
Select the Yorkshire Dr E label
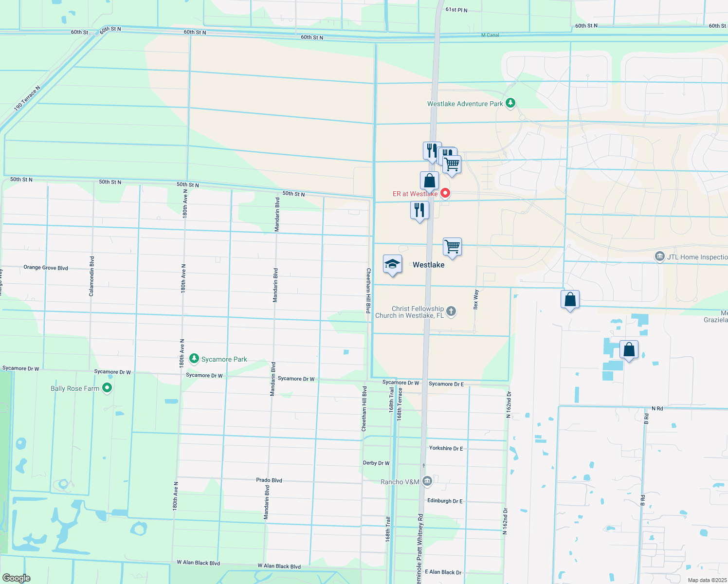coord(446,448)
